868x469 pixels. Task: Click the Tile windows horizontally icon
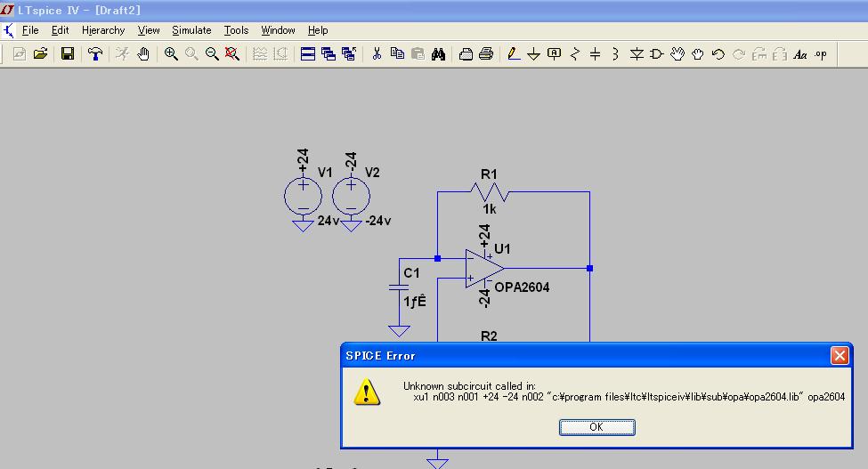(308, 53)
